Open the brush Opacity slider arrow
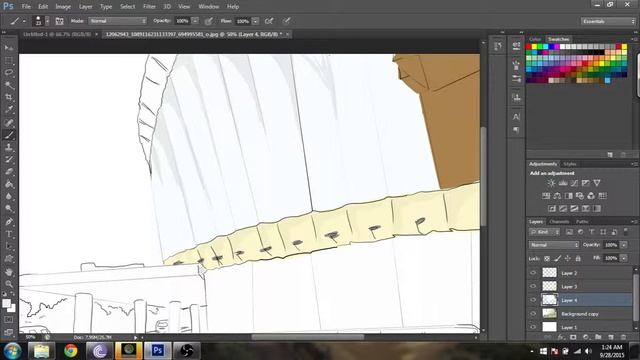Screen dimensions: 640x360 coord(195,21)
